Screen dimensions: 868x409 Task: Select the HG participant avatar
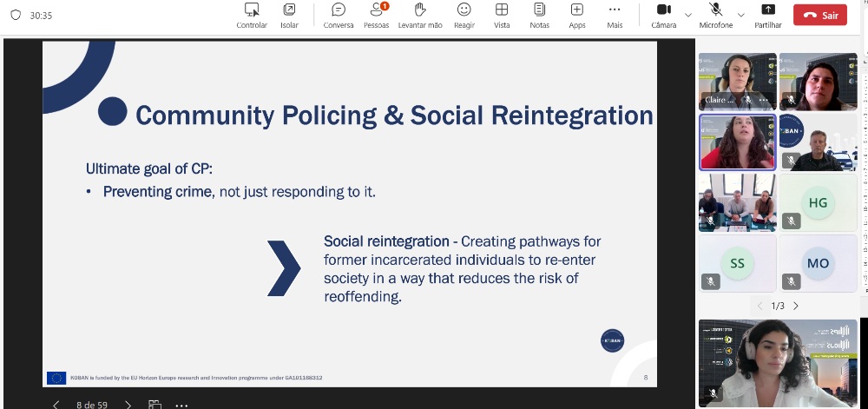coord(819,202)
